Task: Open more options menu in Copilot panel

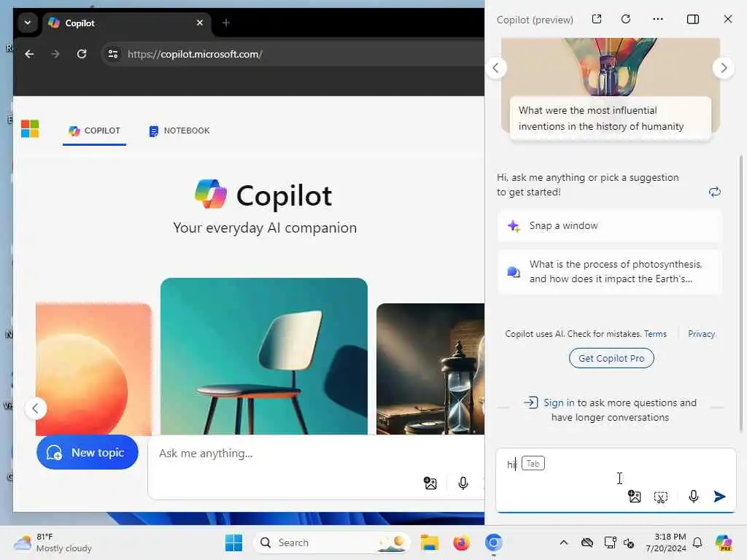Action: 658,19
